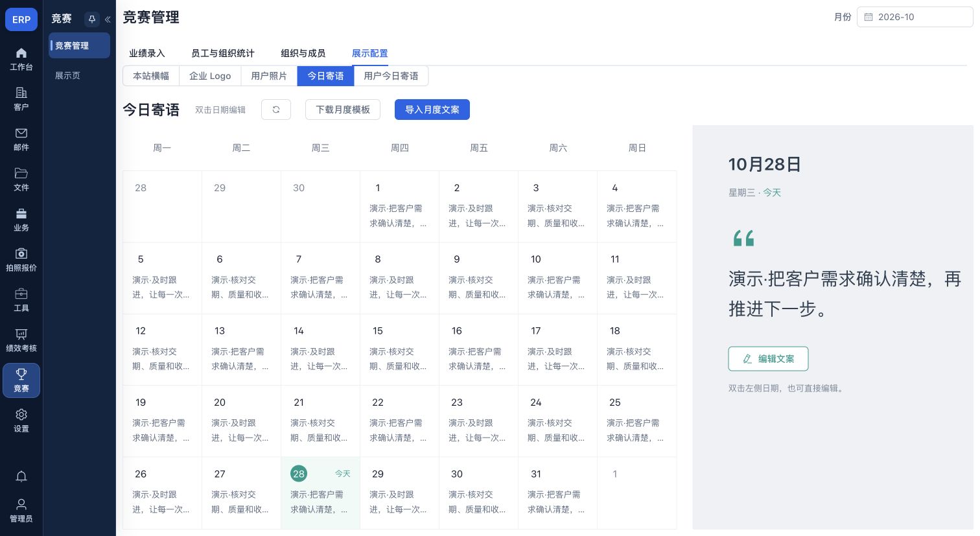Click the 编辑文案 button
Viewport: 980px width, 536px height.
768,358
